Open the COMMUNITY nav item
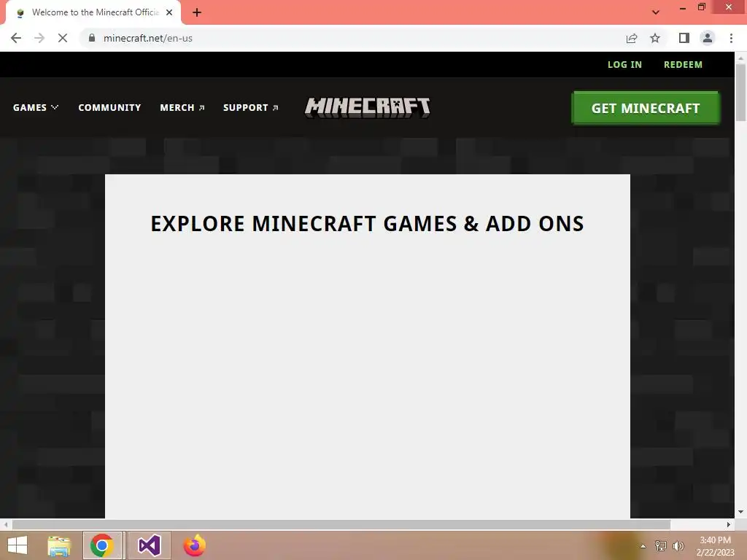The image size is (747, 560). [109, 108]
